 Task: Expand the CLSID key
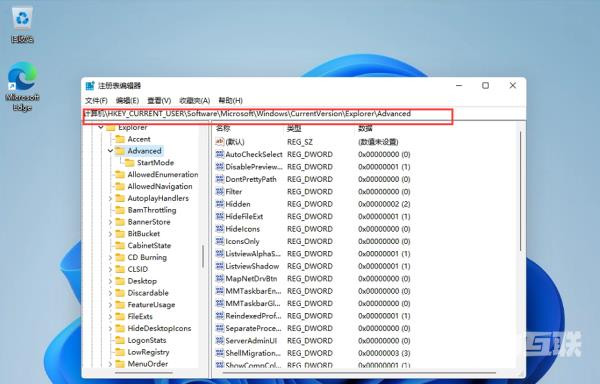[x=110, y=270]
